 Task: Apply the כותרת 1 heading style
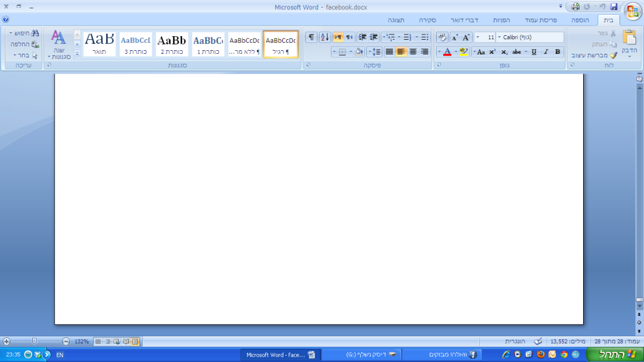click(x=208, y=44)
